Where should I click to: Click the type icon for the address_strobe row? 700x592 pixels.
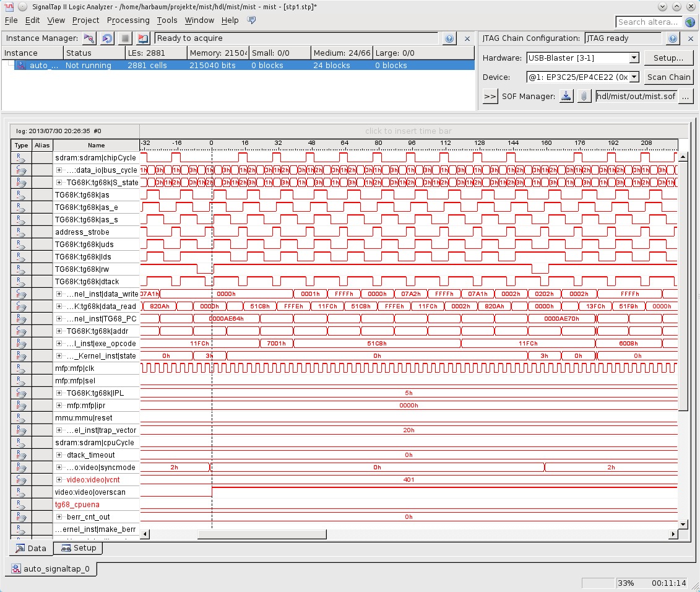pyautogui.click(x=21, y=232)
